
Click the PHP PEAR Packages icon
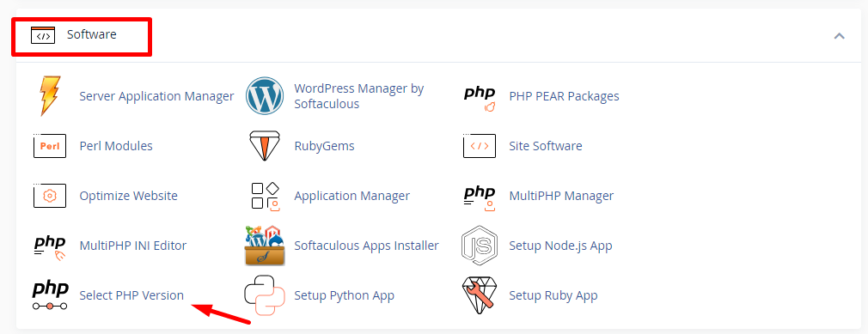coord(480,99)
